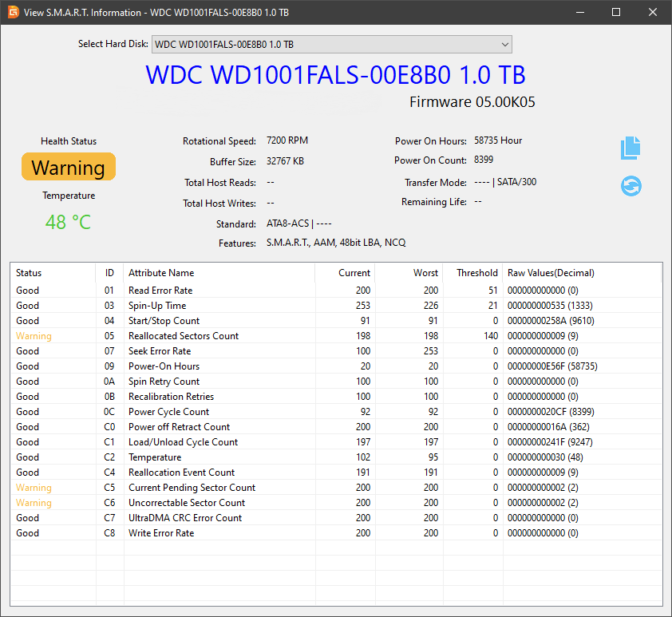Click raw value 000000000030 (48)
Screen dimensions: 672x617
[545, 457]
